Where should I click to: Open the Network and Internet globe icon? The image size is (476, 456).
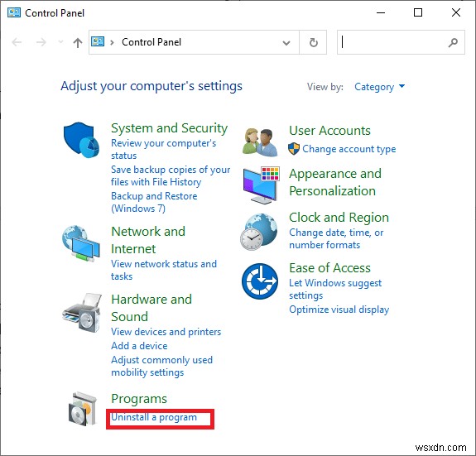coord(81,243)
